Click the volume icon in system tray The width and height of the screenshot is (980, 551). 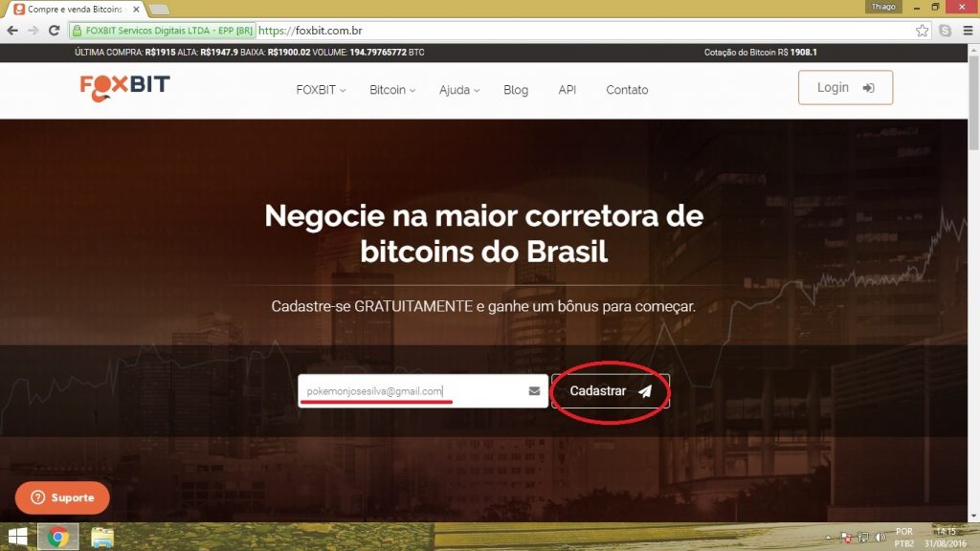(880, 538)
